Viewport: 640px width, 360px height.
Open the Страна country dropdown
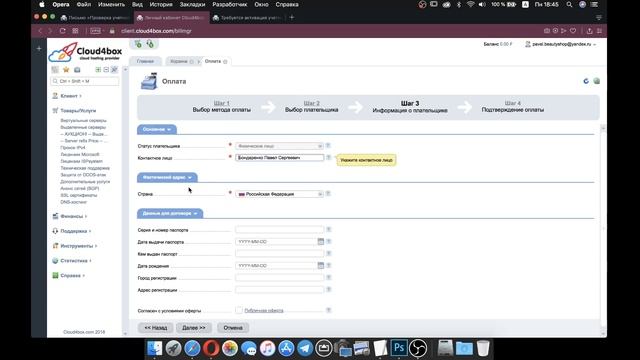click(x=280, y=194)
